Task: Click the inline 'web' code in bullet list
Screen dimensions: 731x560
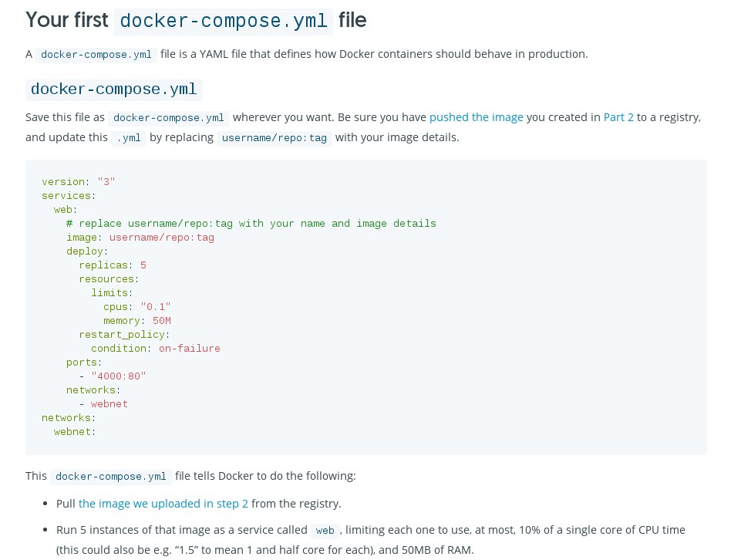Action: point(325,531)
